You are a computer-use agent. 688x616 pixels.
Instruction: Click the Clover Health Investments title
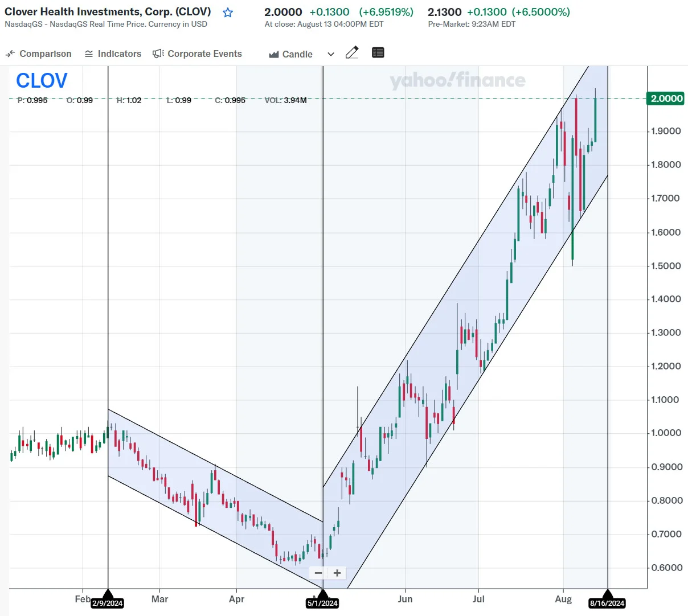[108, 11]
